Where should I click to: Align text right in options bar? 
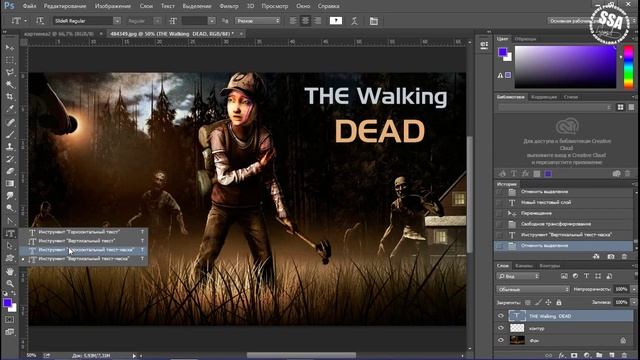[x=318, y=21]
